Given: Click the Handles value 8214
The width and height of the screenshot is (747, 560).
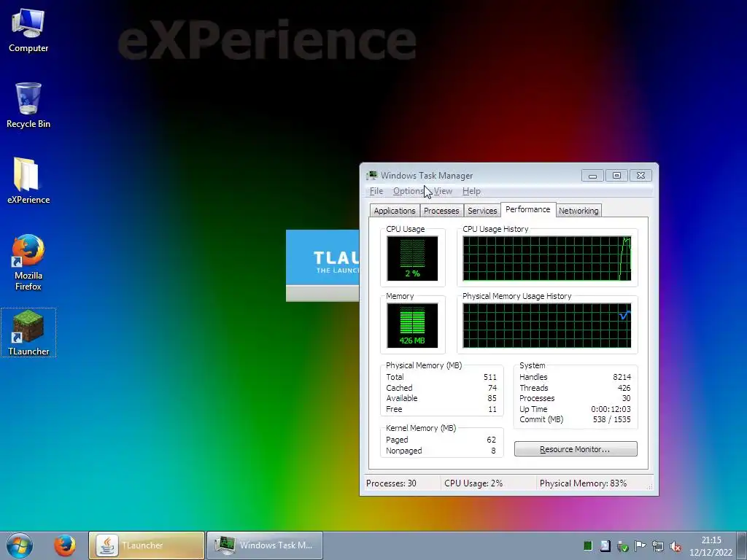Looking at the screenshot, I should (622, 377).
